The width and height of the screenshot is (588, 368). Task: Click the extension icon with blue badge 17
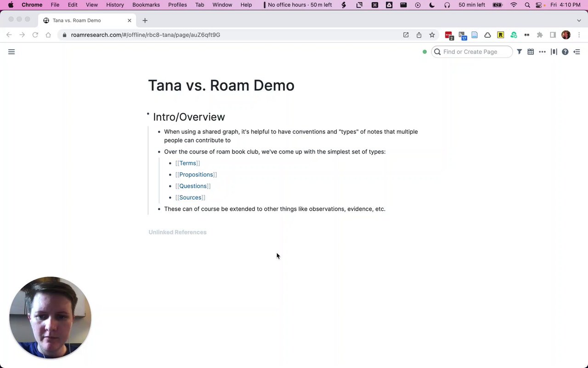coord(462,35)
